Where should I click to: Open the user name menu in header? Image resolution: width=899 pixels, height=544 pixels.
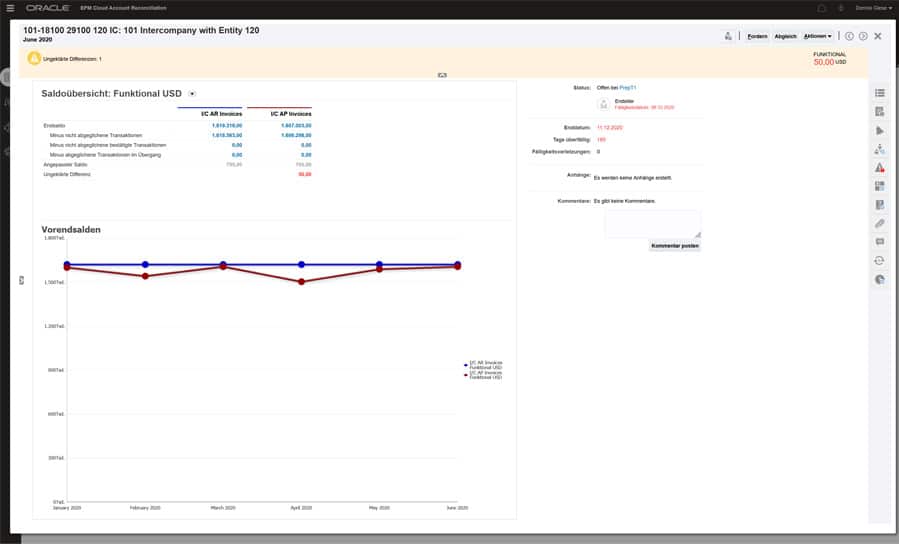tap(874, 8)
